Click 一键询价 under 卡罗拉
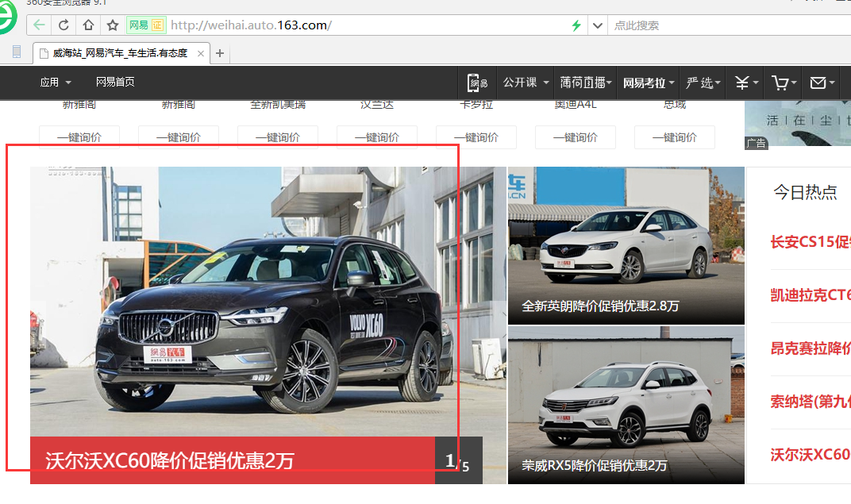This screenshot has height=504, width=851. pos(476,137)
